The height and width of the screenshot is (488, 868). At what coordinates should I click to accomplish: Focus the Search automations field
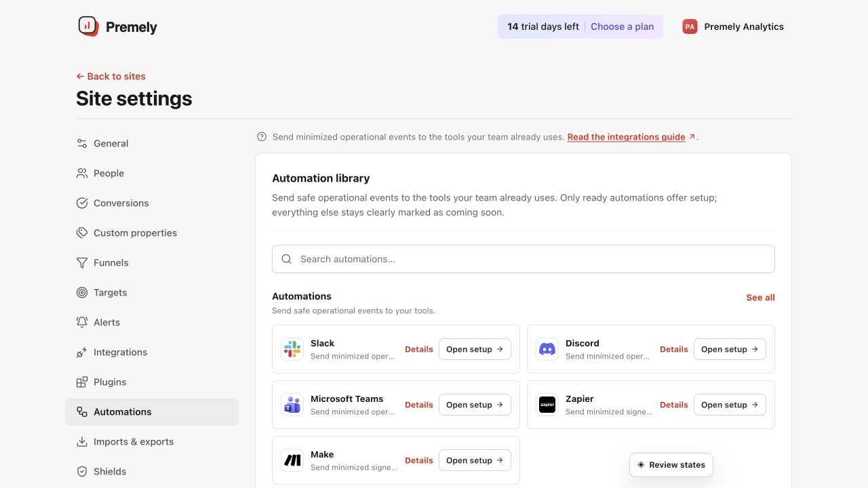click(x=524, y=259)
